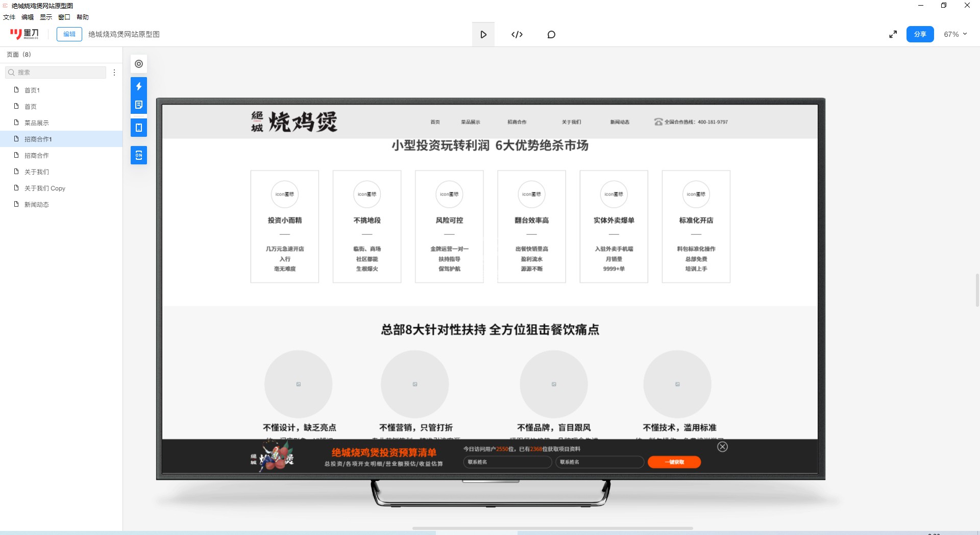
Task: Select the 菜品展示 page
Action: click(37, 123)
